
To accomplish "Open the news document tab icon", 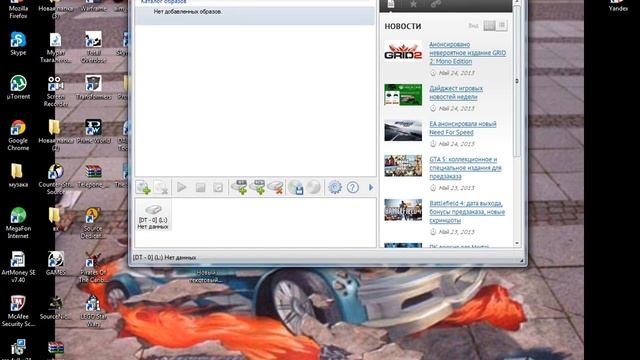I will (x=391, y=4).
